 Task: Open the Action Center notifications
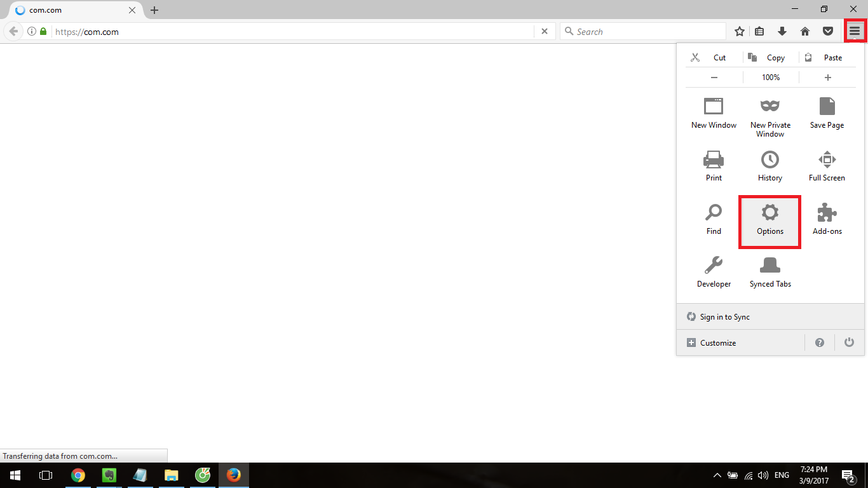[848, 475]
